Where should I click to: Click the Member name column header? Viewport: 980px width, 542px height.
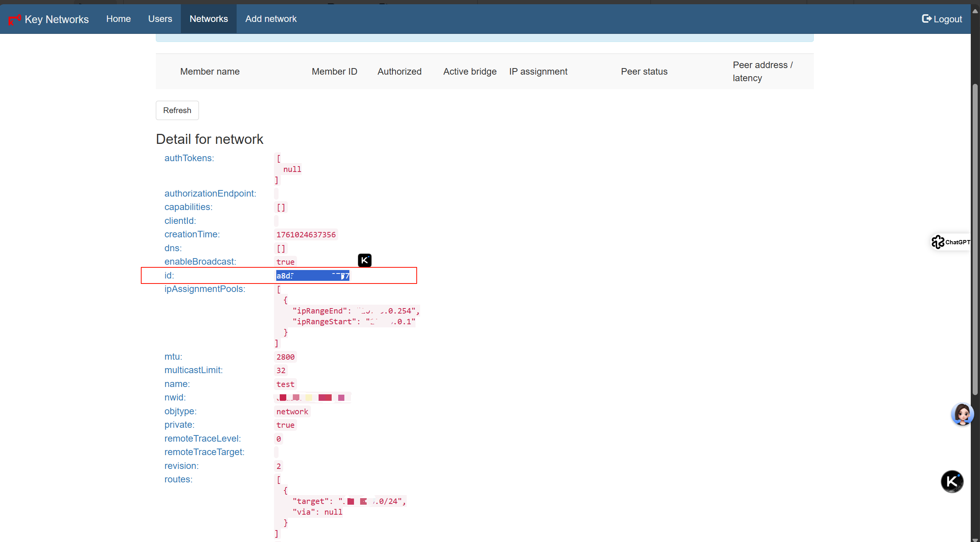point(210,72)
